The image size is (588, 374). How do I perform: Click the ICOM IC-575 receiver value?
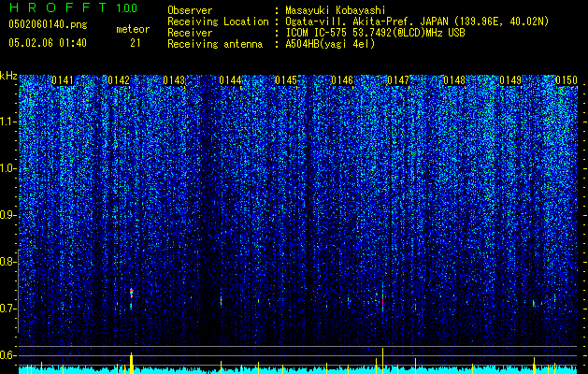(375, 33)
